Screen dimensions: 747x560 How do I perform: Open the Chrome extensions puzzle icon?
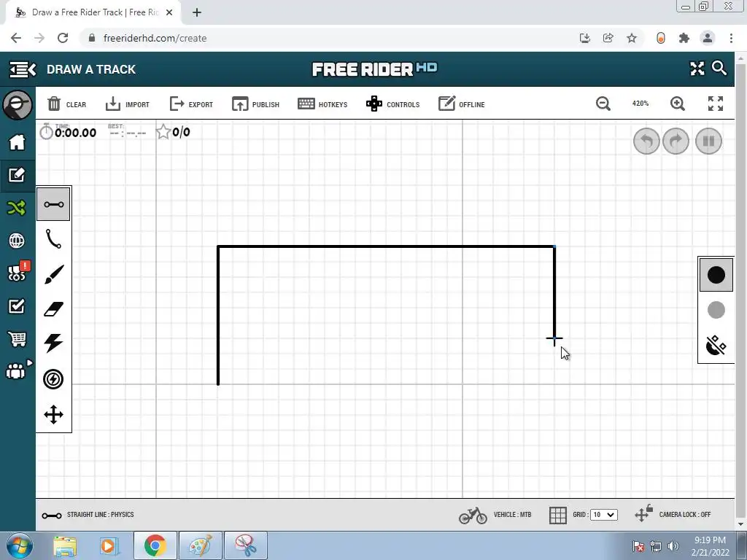[684, 38]
